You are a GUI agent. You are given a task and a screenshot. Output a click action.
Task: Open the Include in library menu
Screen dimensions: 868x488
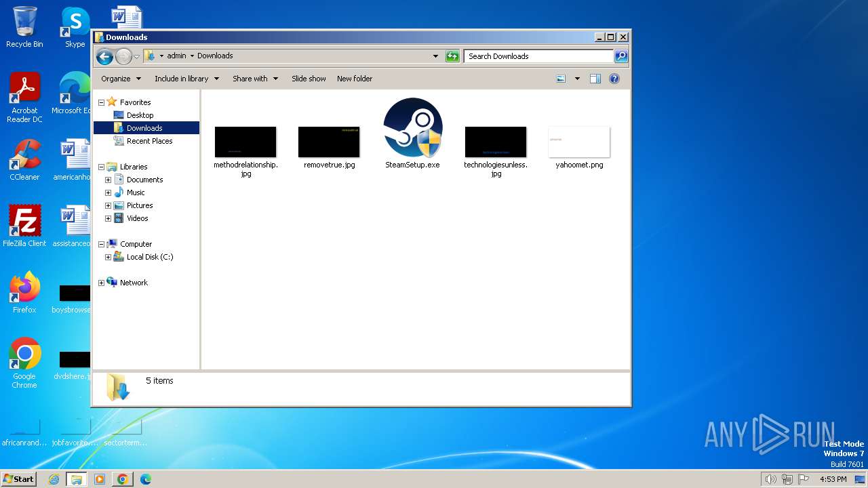point(186,79)
